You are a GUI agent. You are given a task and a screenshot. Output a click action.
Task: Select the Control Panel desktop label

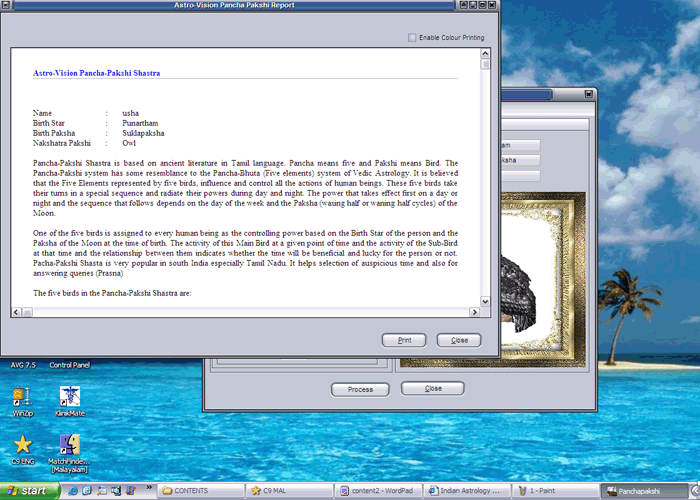[x=70, y=365]
